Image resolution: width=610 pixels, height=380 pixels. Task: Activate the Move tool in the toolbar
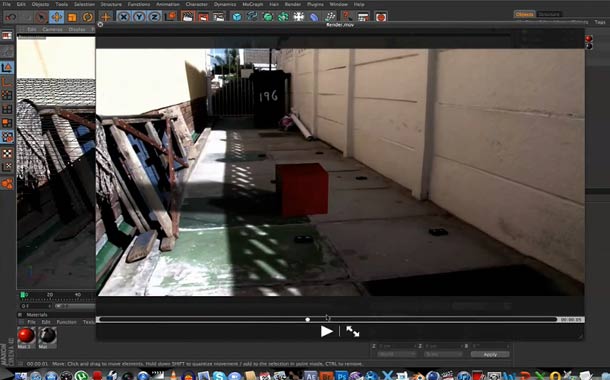(56, 17)
